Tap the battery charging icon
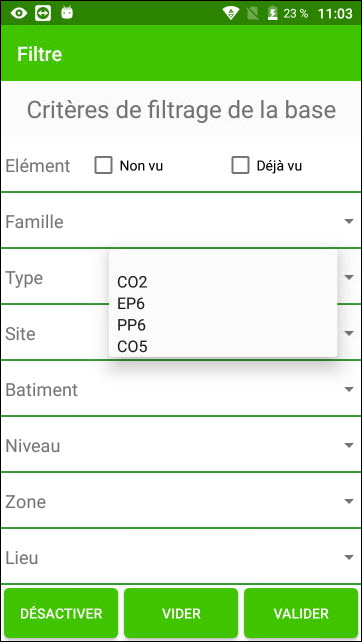362x642 pixels. coord(272,14)
